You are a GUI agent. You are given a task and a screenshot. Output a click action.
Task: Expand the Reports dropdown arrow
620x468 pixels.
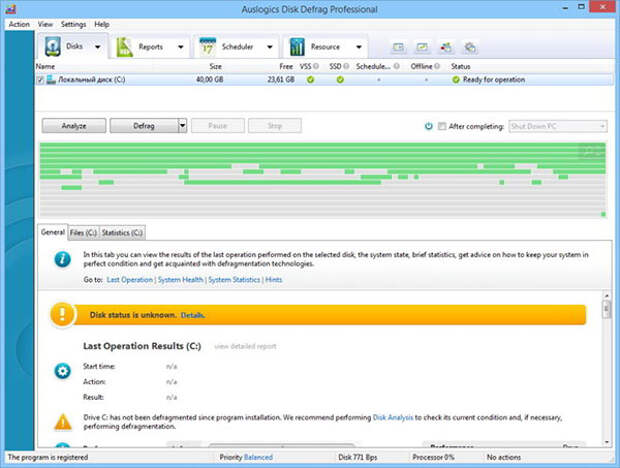[x=181, y=47]
